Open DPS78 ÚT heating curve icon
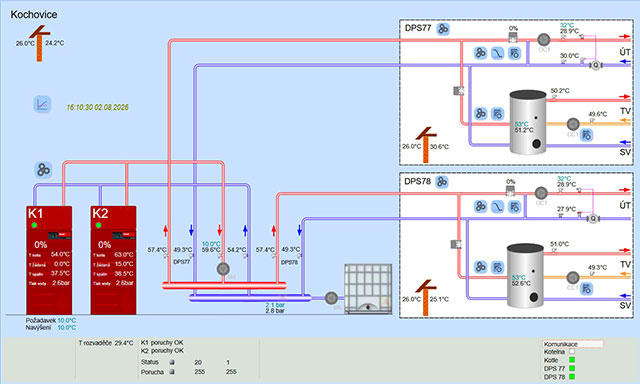This screenshot has height=384, width=640. 498,206
